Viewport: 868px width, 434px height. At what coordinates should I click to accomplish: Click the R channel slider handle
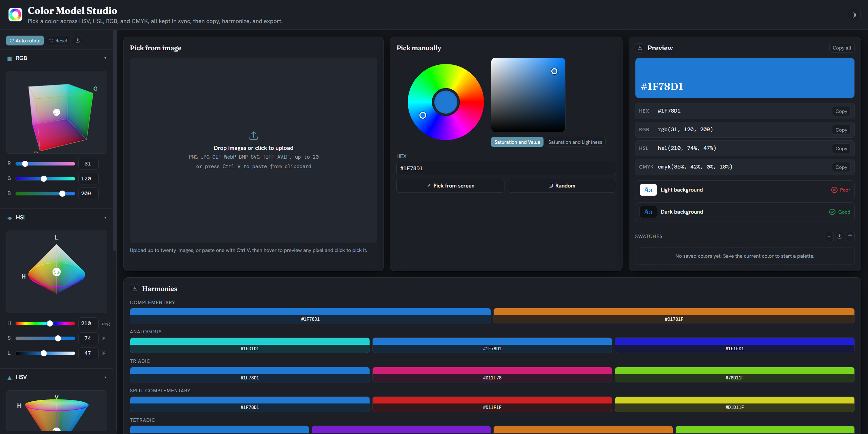tap(25, 164)
